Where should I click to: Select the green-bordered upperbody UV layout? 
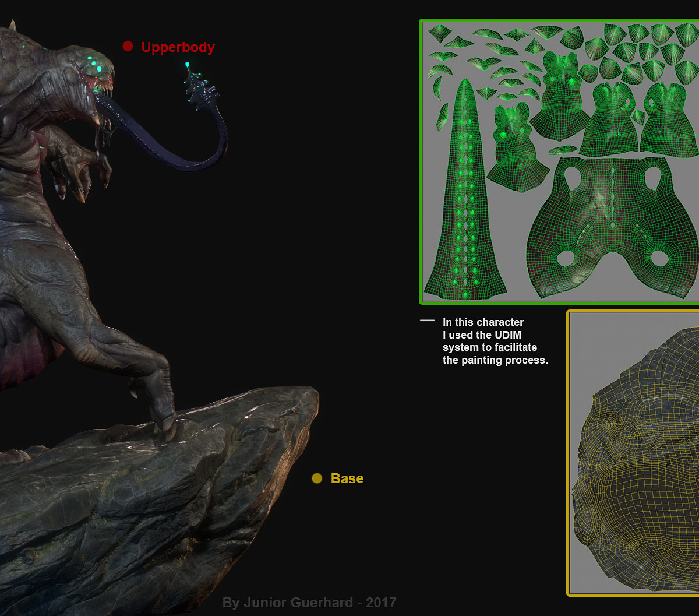(x=559, y=161)
